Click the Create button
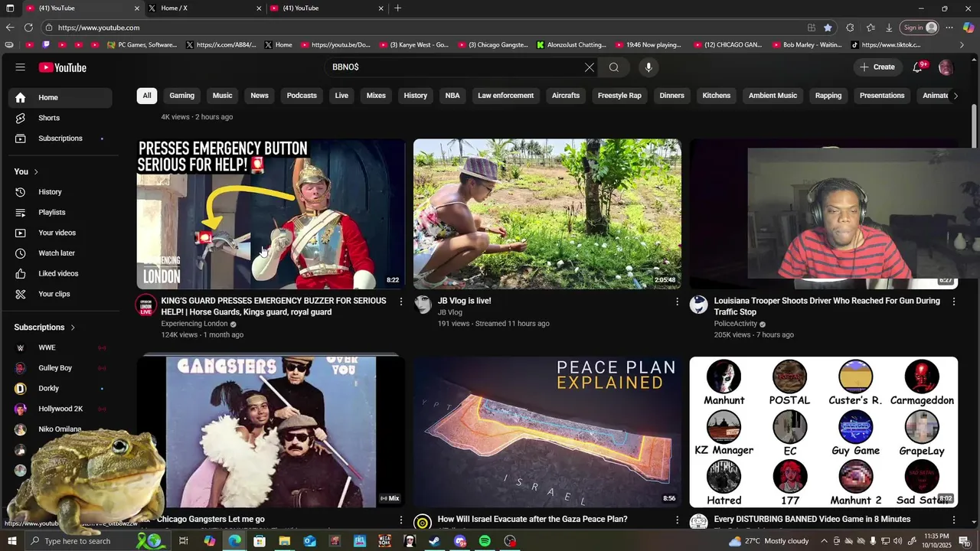The width and height of the screenshot is (980, 551). pos(877,67)
